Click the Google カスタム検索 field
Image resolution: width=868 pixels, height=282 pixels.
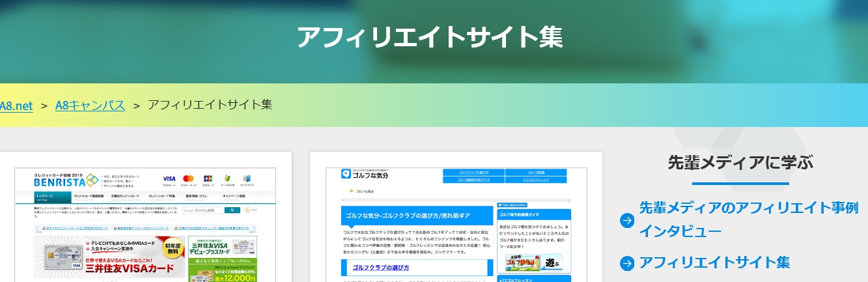[x=203, y=210]
